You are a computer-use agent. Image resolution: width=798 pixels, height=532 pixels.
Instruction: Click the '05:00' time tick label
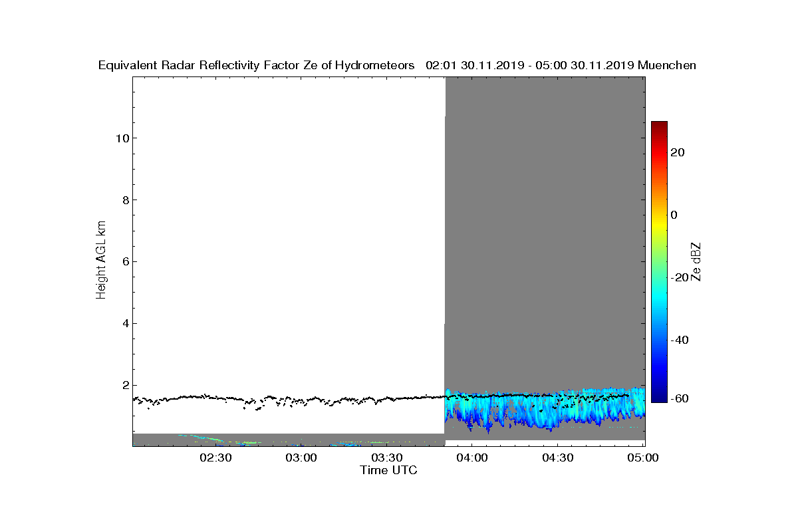coord(643,458)
